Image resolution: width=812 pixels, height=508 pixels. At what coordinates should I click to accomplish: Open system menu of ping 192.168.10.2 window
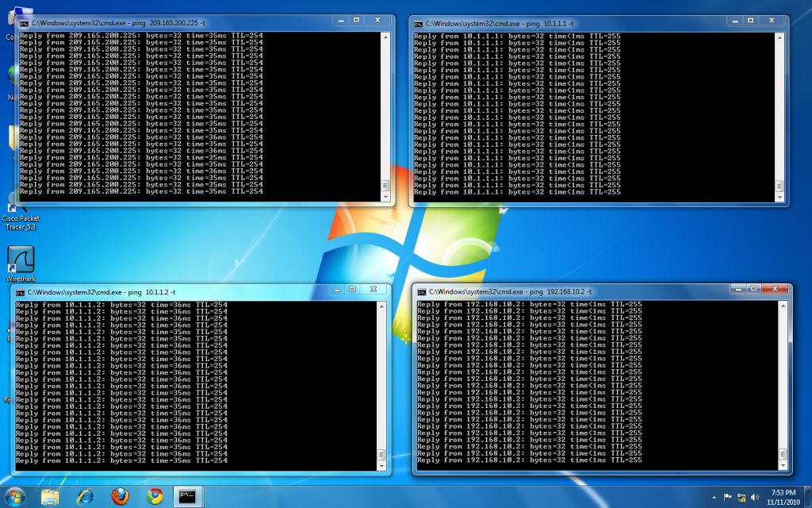click(421, 292)
